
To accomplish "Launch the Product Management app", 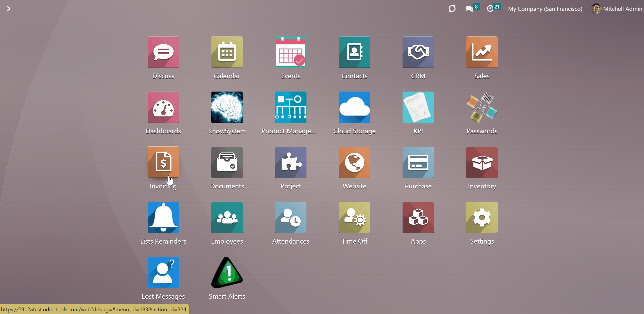I will point(291,107).
